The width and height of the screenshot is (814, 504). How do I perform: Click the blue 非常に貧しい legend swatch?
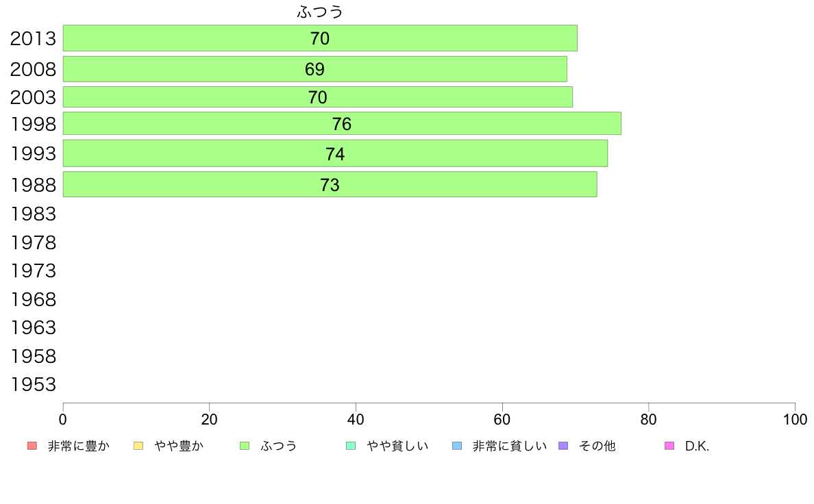457,446
